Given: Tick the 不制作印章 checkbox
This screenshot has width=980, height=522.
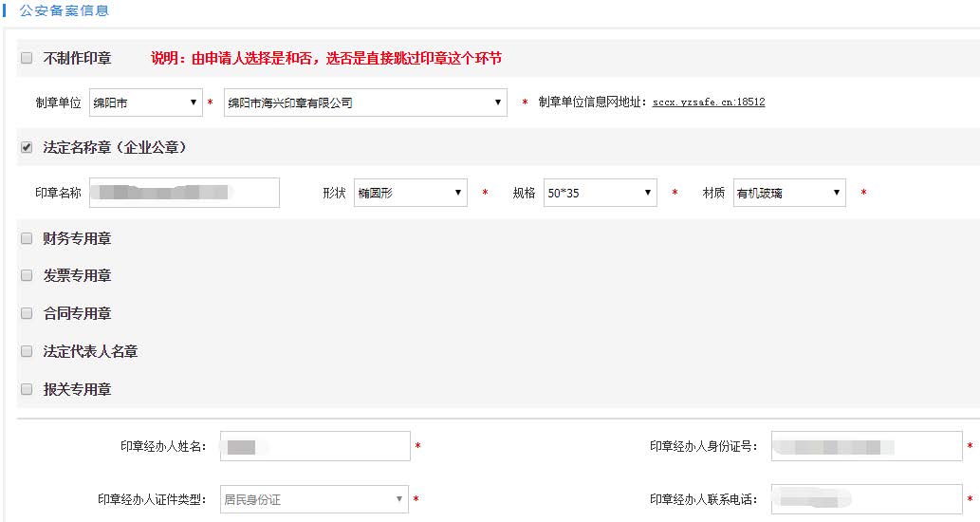Looking at the screenshot, I should (x=27, y=58).
